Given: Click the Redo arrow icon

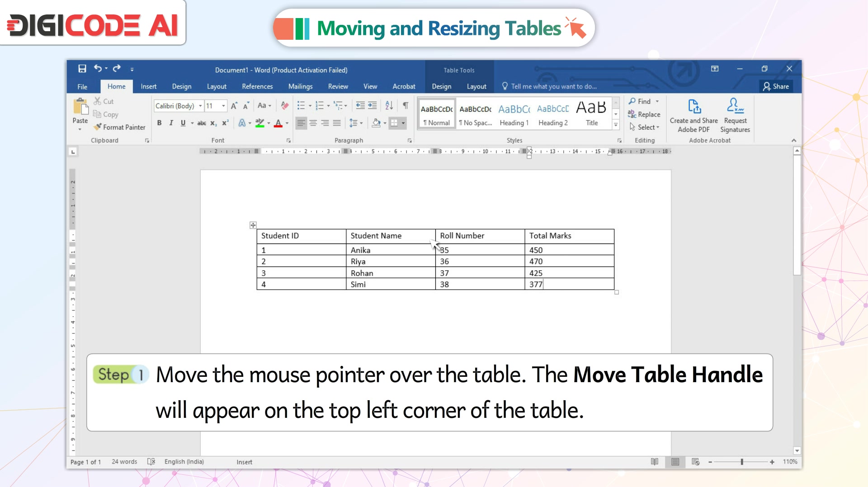Looking at the screenshot, I should (117, 68).
